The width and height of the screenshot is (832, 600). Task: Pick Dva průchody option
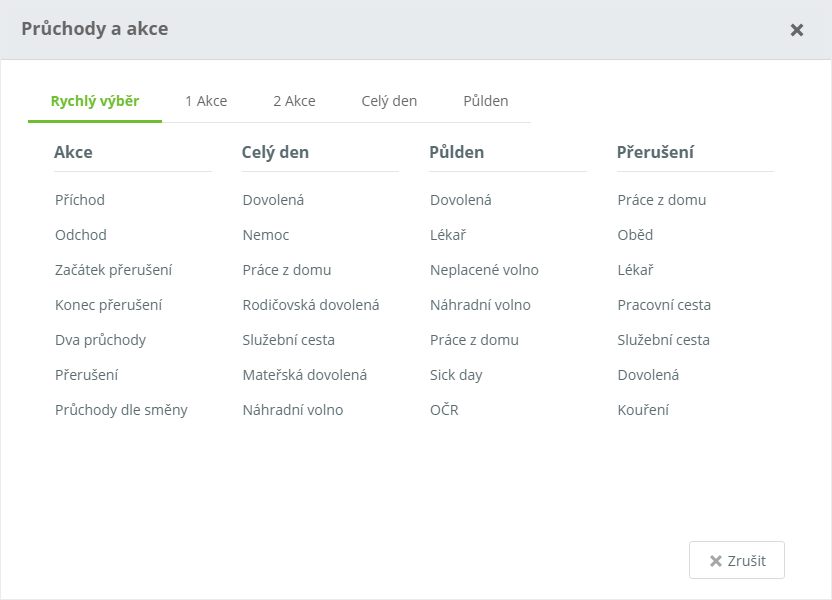tap(101, 340)
